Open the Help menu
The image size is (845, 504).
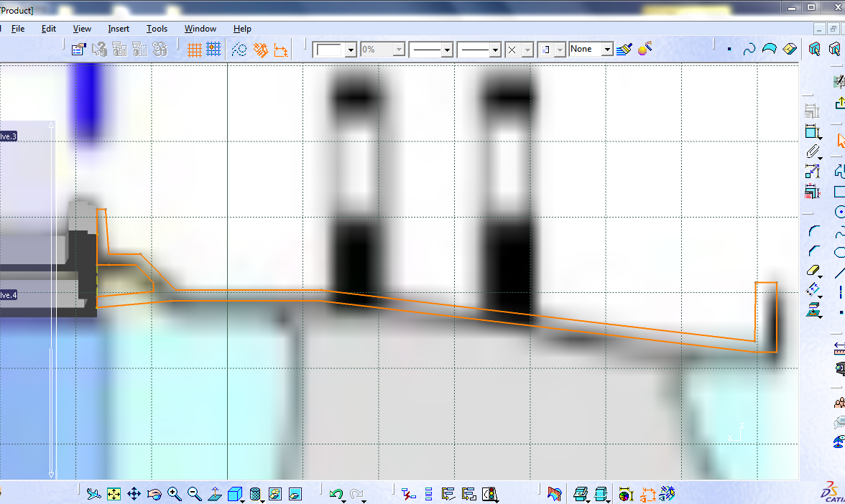(x=242, y=29)
